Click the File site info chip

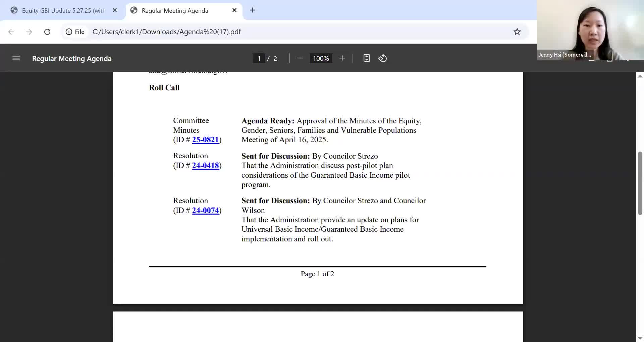75,32
